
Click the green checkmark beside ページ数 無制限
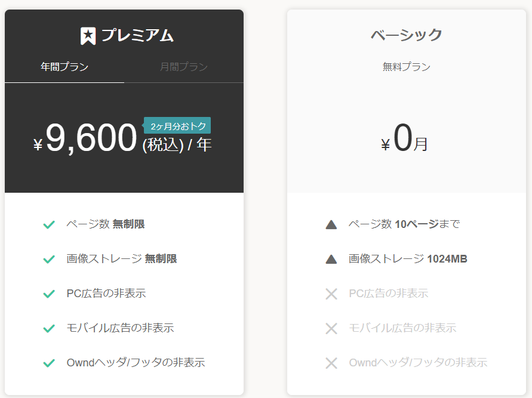click(49, 224)
